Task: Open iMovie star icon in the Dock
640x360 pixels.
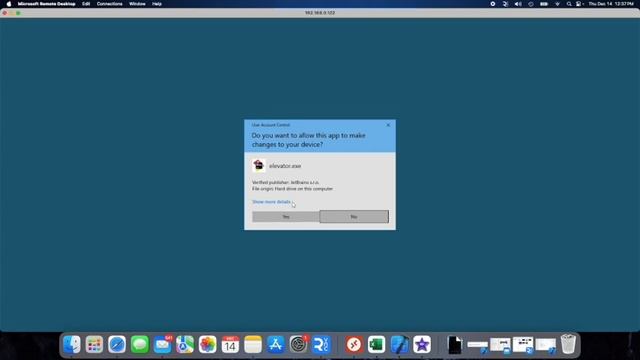Action: point(422,344)
